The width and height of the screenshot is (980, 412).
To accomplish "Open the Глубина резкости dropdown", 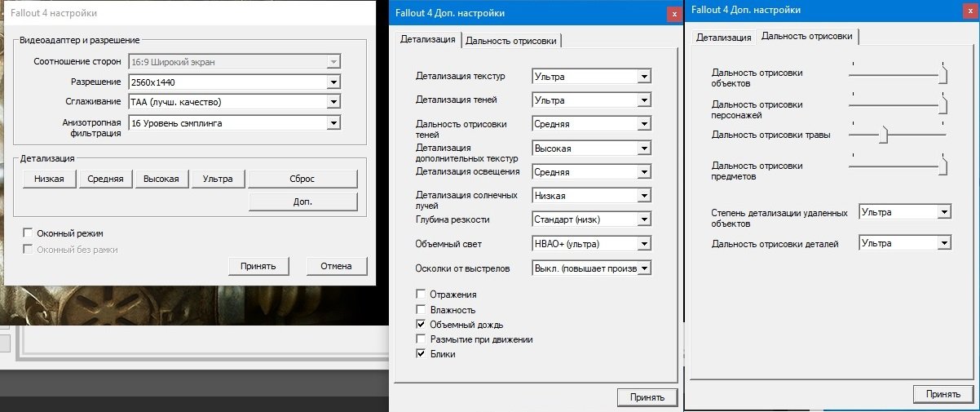I will 643,220.
